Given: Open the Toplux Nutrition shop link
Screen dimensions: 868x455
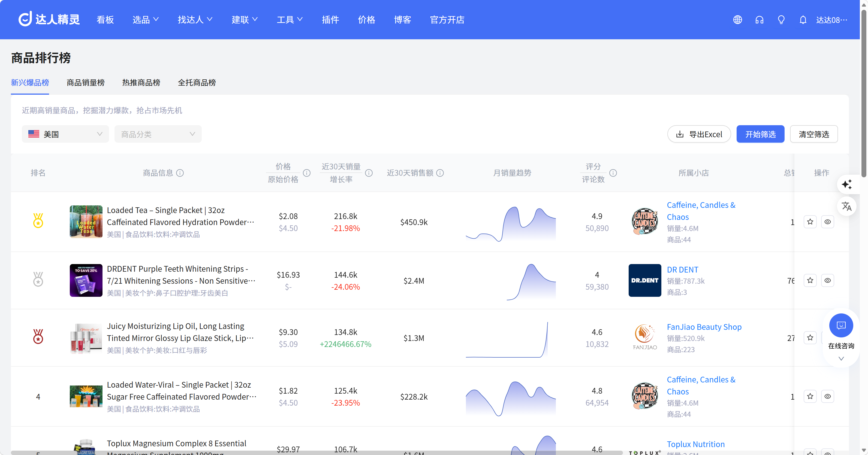Looking at the screenshot, I should (695, 444).
